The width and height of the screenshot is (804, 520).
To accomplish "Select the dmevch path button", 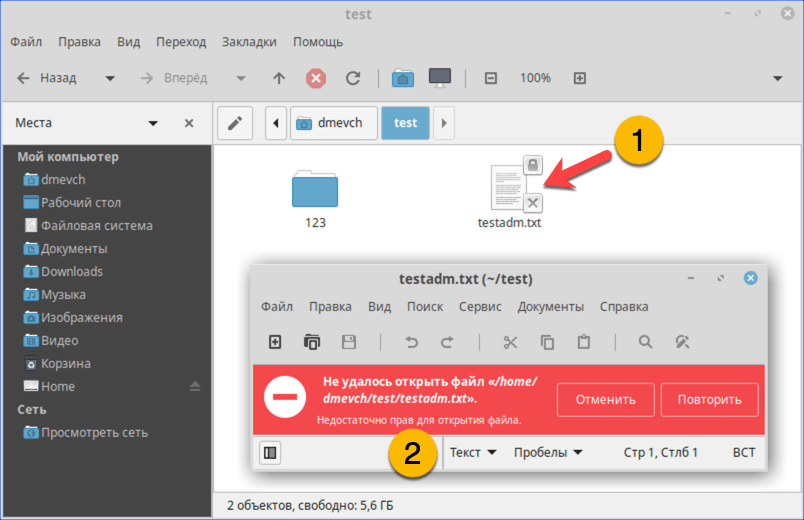I will tap(334, 123).
